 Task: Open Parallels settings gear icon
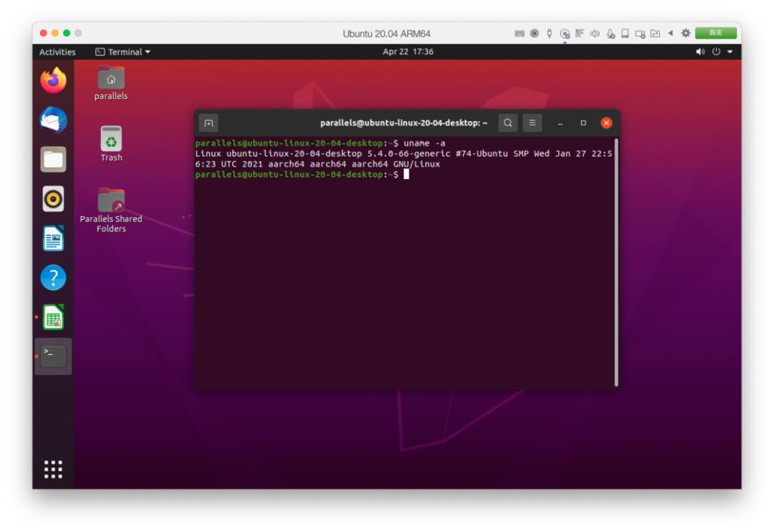[x=685, y=33]
